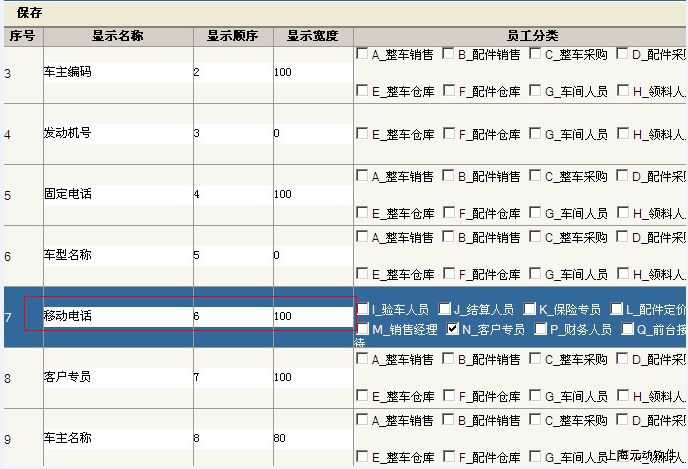This screenshot has height=469, width=688.
Task: Click the 保存 button at top
Action: click(x=30, y=12)
